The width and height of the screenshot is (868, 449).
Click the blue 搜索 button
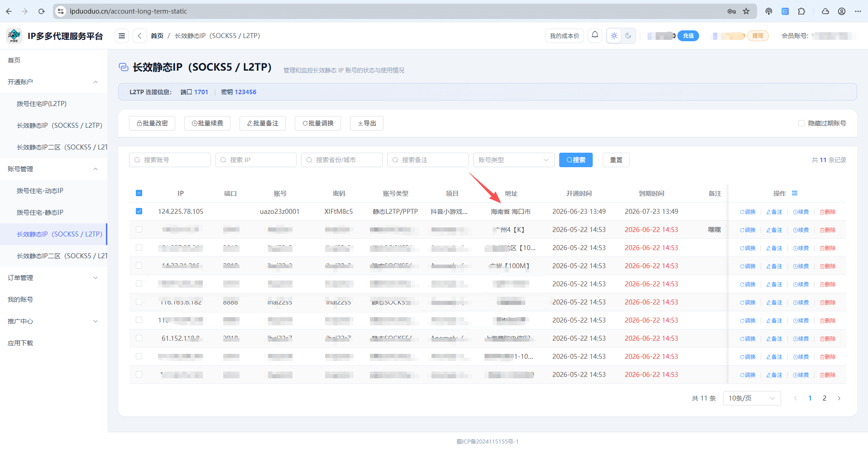pyautogui.click(x=576, y=160)
